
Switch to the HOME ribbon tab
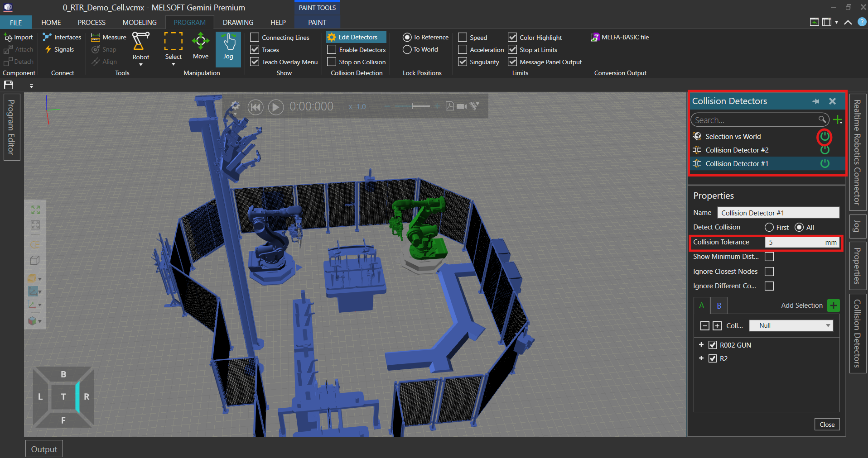pyautogui.click(x=51, y=22)
